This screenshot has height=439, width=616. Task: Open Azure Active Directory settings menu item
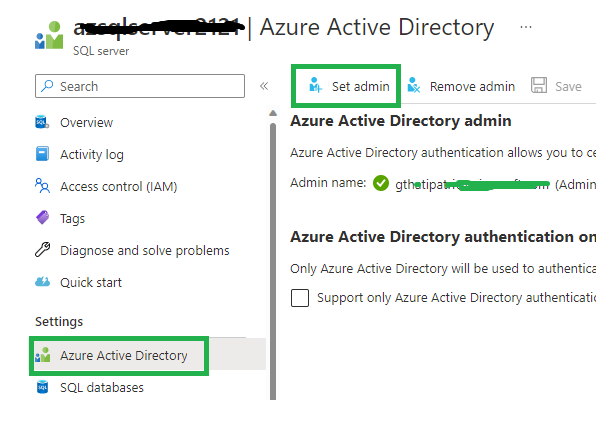point(123,355)
